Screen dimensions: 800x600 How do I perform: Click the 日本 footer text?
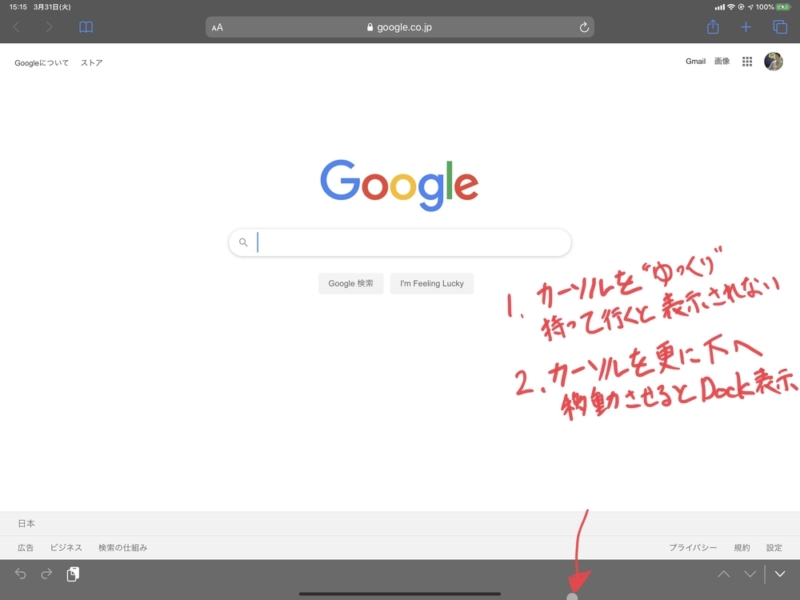coord(27,523)
